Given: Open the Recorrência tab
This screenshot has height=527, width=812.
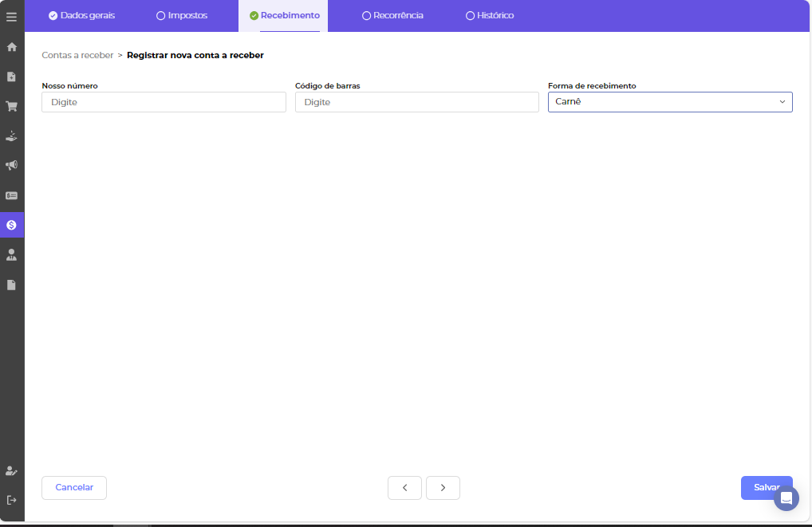Looking at the screenshot, I should click(392, 16).
